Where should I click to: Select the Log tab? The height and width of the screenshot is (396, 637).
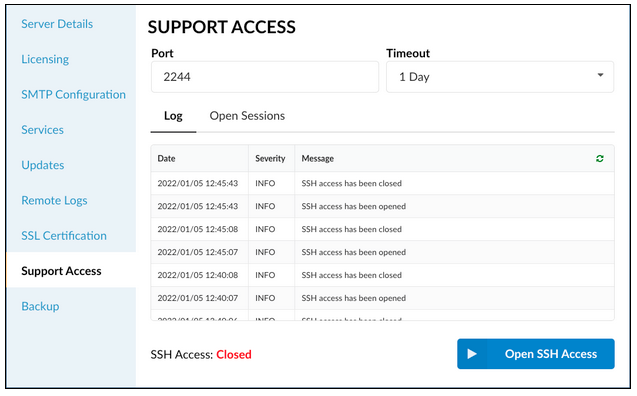pyautogui.click(x=173, y=116)
